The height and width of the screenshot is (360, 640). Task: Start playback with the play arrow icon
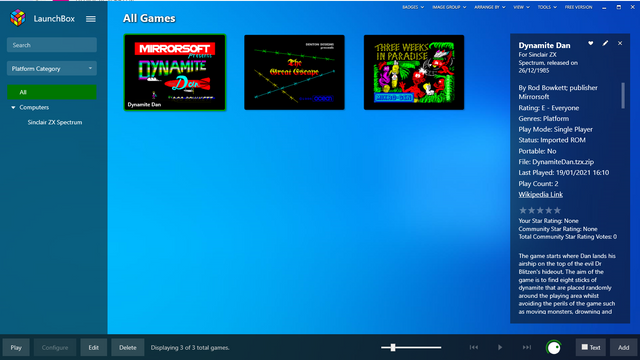[x=500, y=347]
